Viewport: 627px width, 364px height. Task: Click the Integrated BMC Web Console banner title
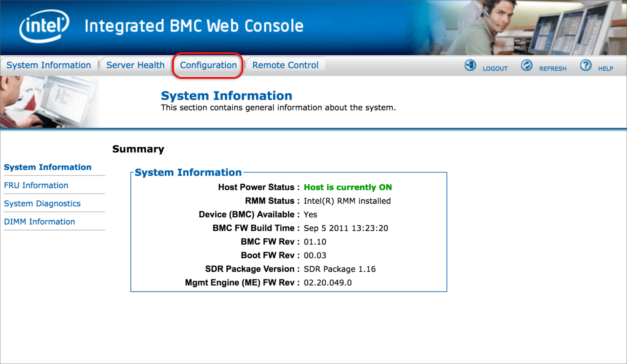(x=193, y=26)
